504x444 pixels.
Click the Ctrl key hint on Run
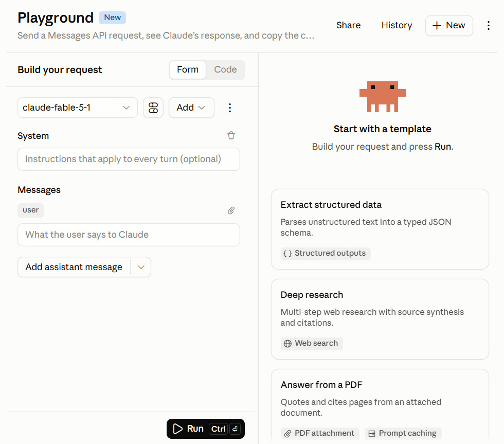(x=218, y=429)
